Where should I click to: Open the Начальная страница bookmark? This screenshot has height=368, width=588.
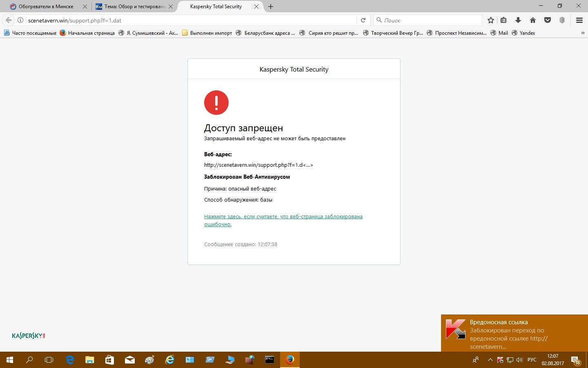coord(87,33)
